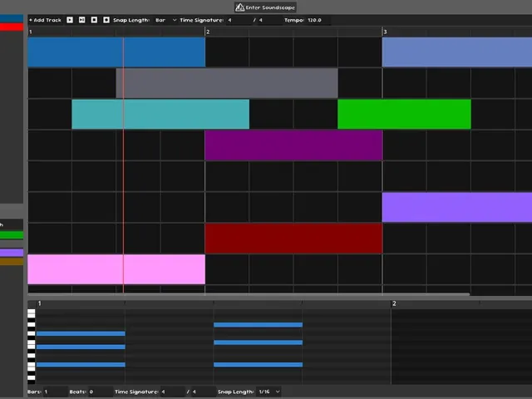This screenshot has height=399, width=532.
Task: Click the Tempo 120.0 field
Action: click(318, 20)
